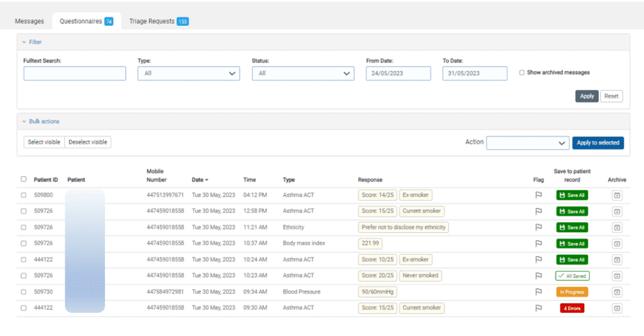Click flag icon on the Ethnicity row
The height and width of the screenshot is (336, 644).
[538, 227]
